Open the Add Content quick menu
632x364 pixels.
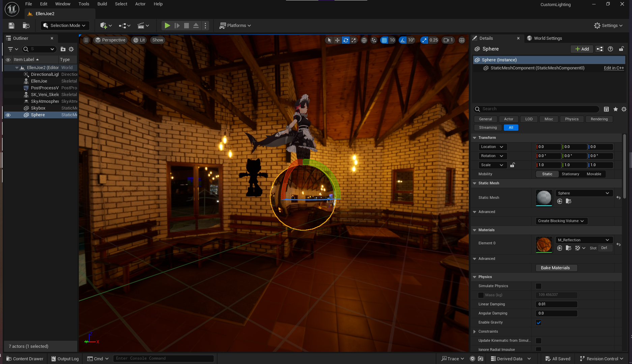106,26
